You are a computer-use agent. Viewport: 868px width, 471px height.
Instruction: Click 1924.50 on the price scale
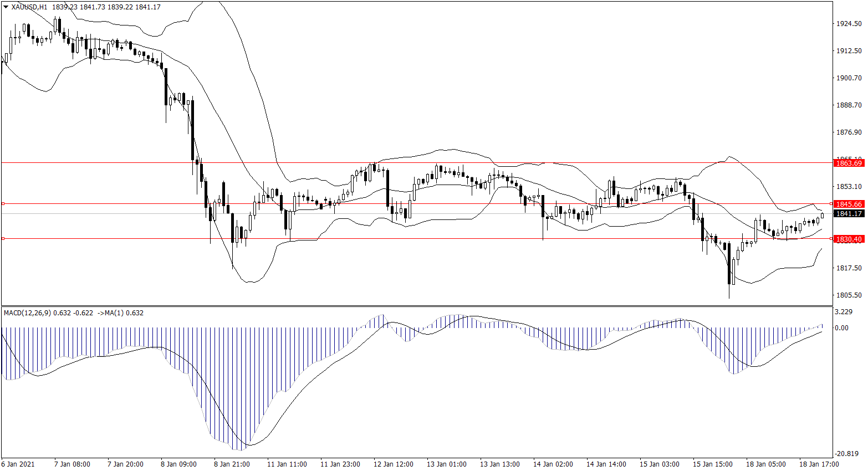point(849,24)
